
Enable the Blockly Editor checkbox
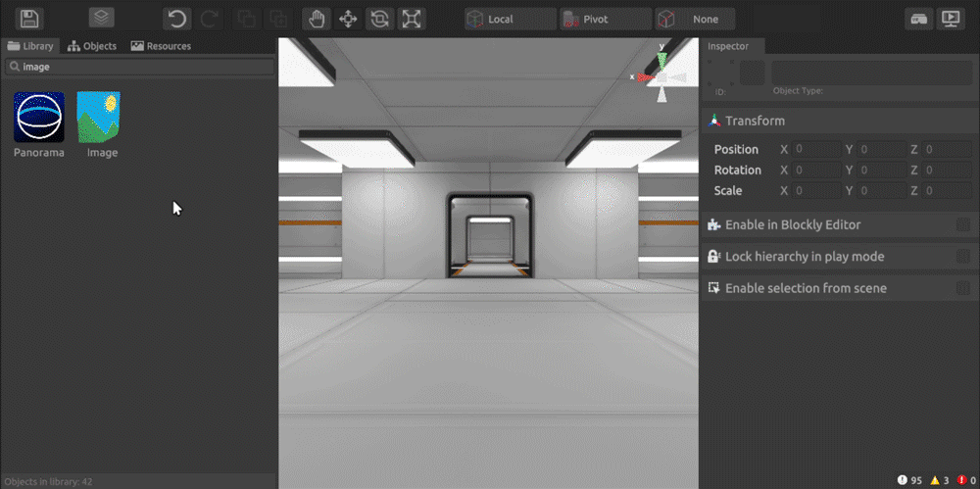pyautogui.click(x=962, y=225)
